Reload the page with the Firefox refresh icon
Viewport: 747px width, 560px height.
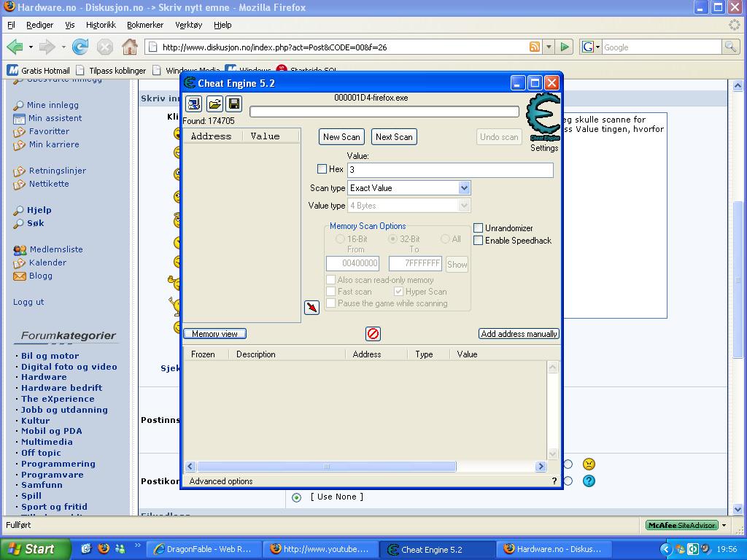[80, 47]
